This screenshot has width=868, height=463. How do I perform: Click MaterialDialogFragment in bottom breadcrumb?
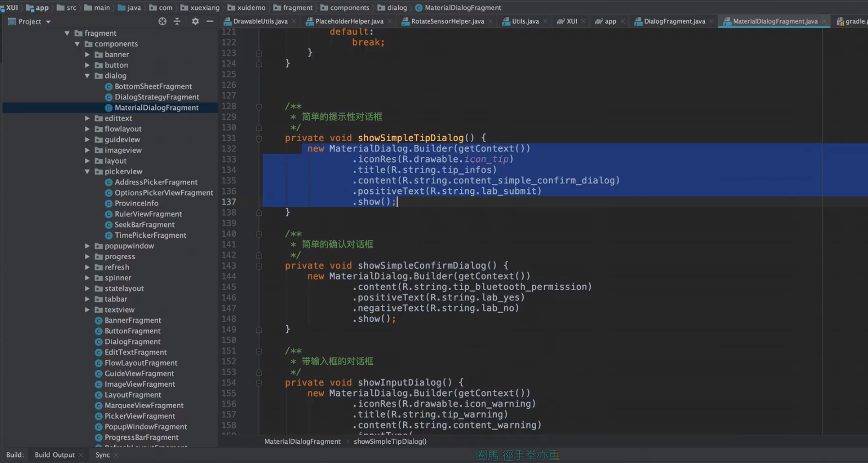(x=302, y=442)
